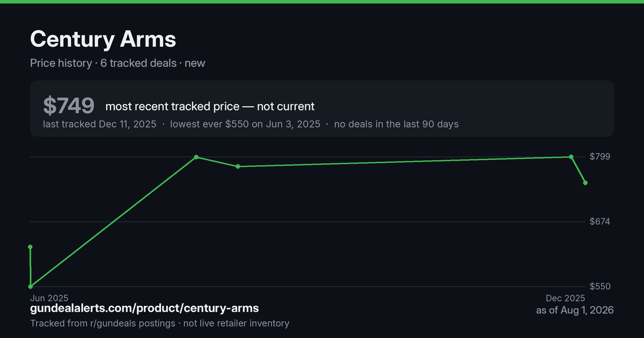Click 'lowest ever $550 on Jun 3, 2025'
644x338 pixels.
pyautogui.click(x=245, y=124)
